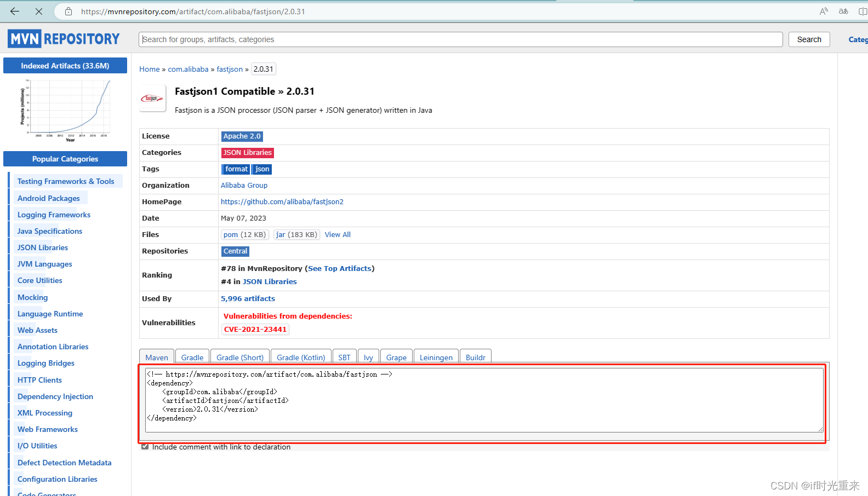Click the browser address bar URL

193,11
